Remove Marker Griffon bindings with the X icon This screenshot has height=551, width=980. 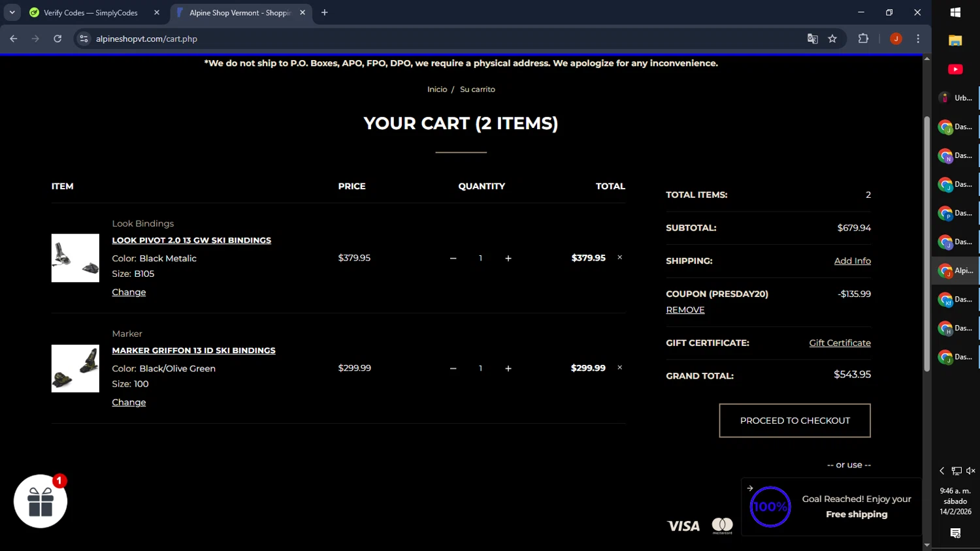tap(620, 368)
